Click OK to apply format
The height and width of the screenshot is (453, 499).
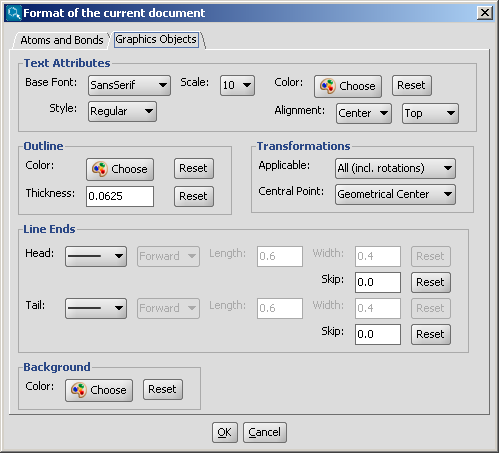[x=225, y=432]
